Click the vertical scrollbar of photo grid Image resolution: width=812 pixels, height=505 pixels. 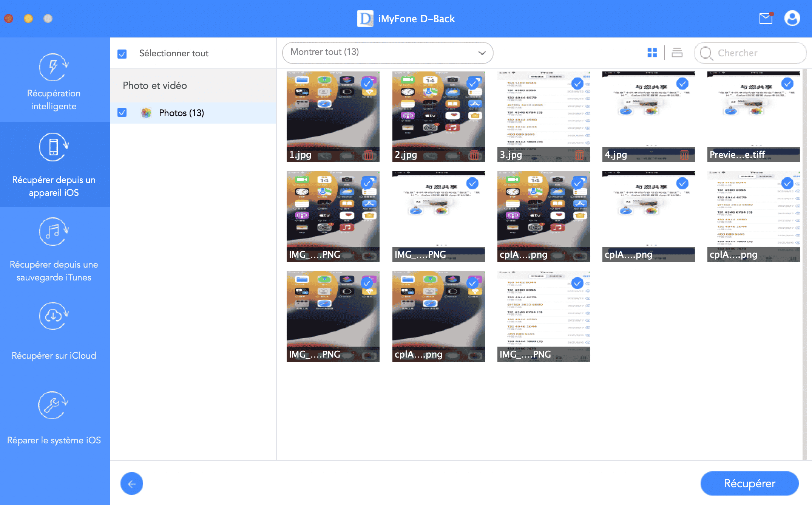[x=805, y=265]
